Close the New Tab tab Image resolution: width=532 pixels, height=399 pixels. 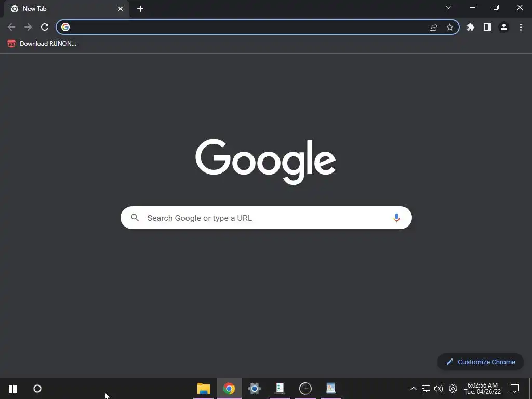click(x=121, y=9)
